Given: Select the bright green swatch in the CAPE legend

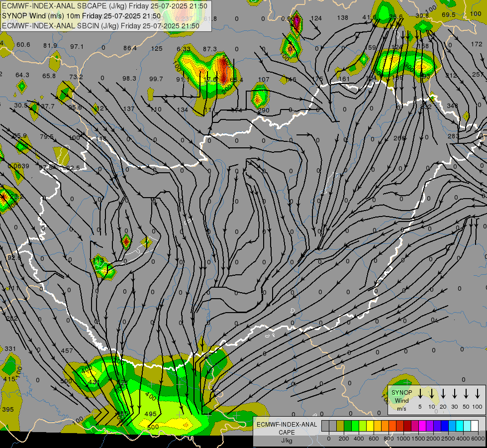Looking at the screenshot, I should coord(355,426).
